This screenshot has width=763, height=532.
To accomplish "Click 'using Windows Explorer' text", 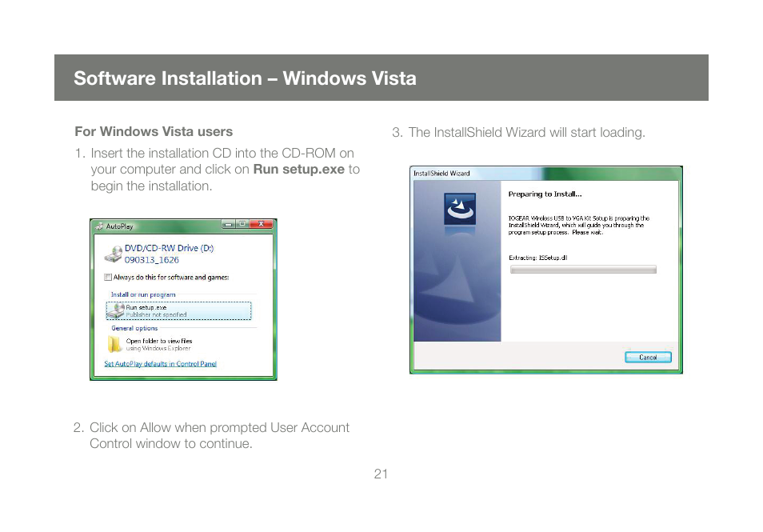I will [x=158, y=349].
